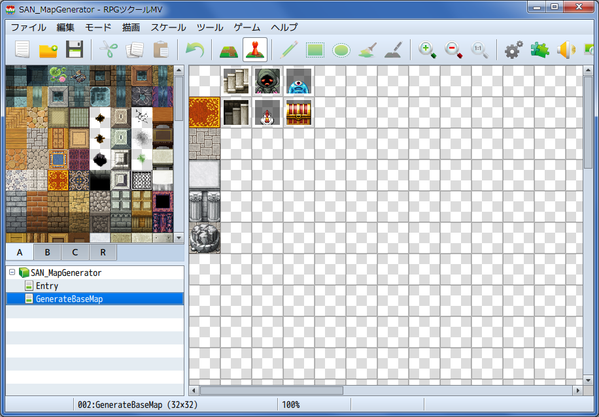This screenshot has width=599, height=417.
Task: Paste with the clipboard icon
Action: pos(161,50)
